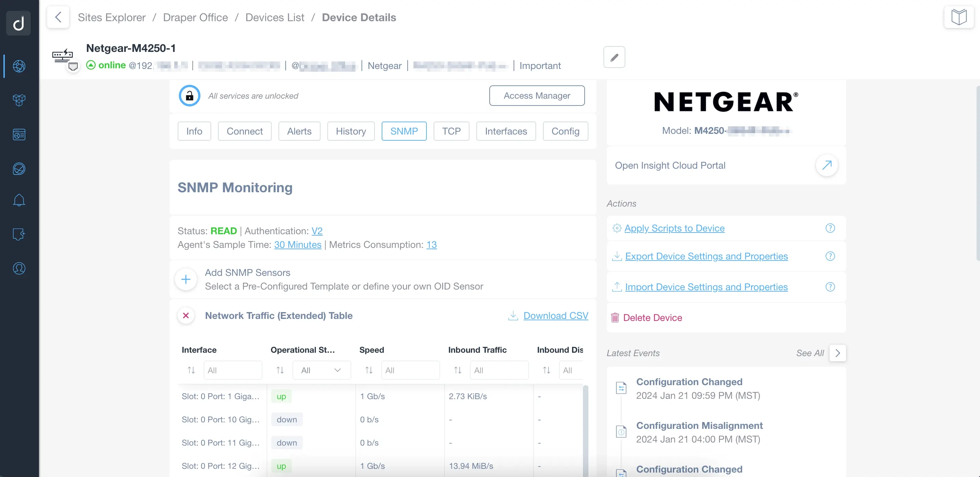Click the Delete Device action
This screenshot has width=980, height=477.
[x=652, y=318]
